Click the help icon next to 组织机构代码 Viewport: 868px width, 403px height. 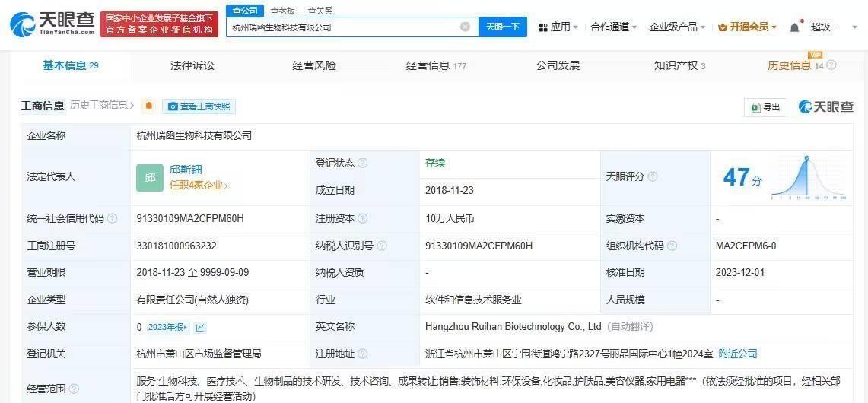[x=672, y=246]
